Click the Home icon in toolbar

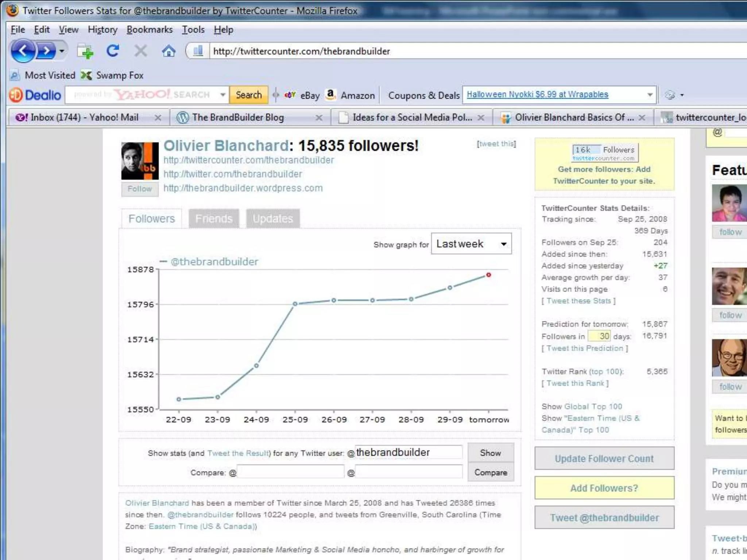click(168, 51)
